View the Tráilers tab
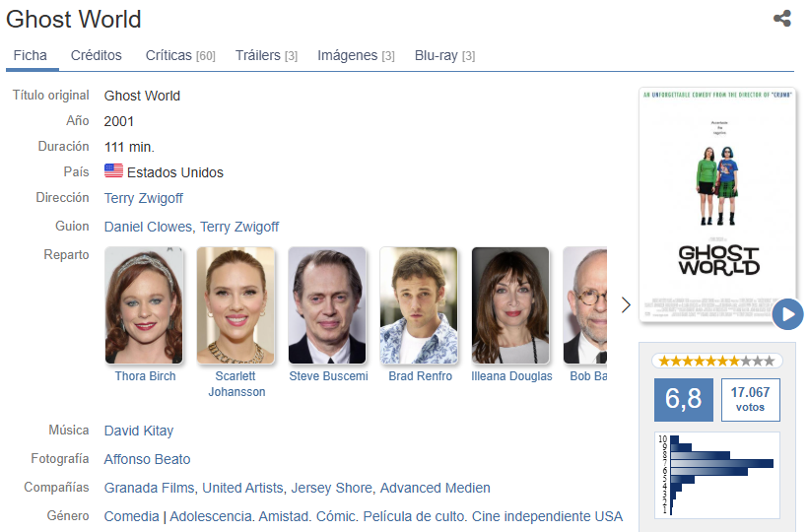 click(266, 55)
